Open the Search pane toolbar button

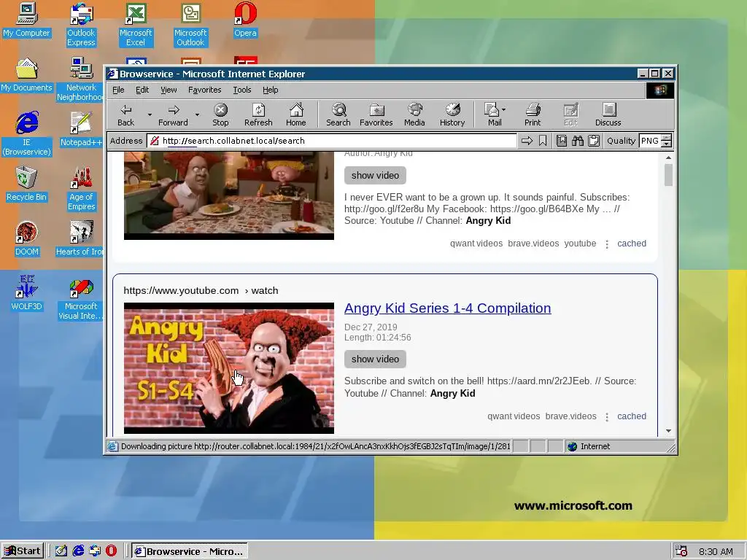click(338, 115)
